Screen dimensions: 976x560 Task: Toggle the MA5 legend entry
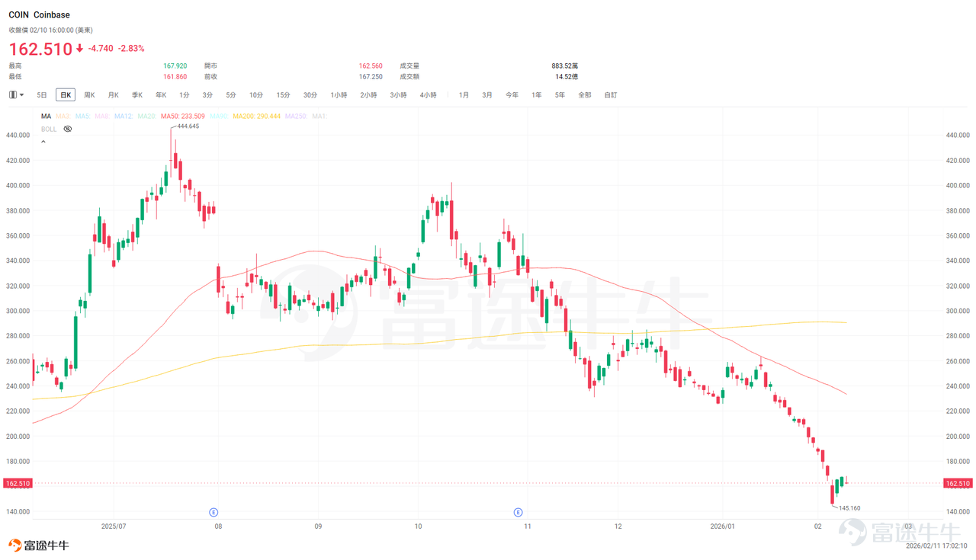coord(82,116)
